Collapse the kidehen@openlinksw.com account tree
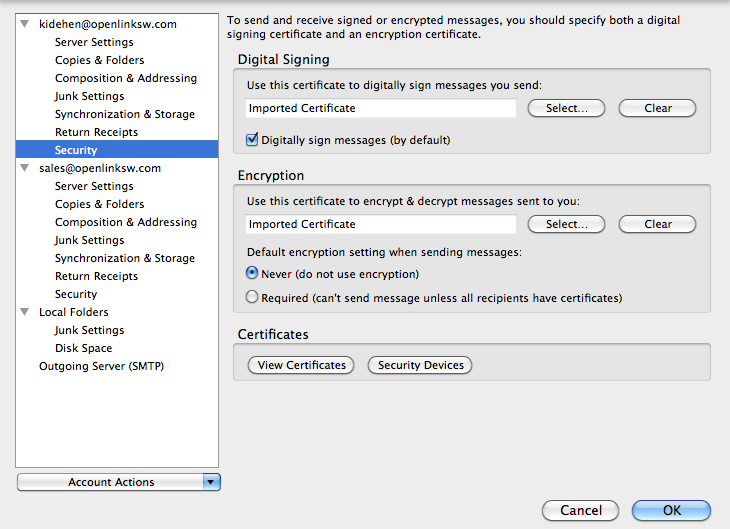Screen dimensions: 730x529 pyautogui.click(x=25, y=24)
